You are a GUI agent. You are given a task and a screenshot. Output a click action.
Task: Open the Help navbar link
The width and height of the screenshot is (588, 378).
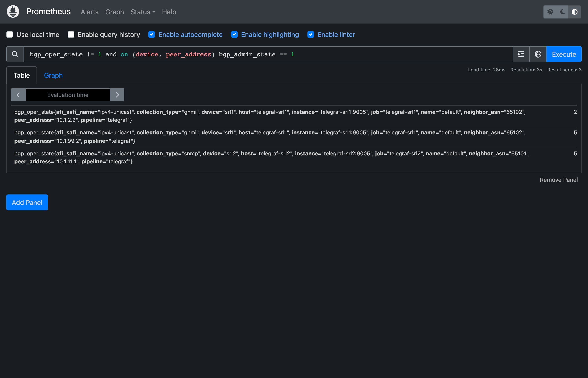[x=169, y=12]
